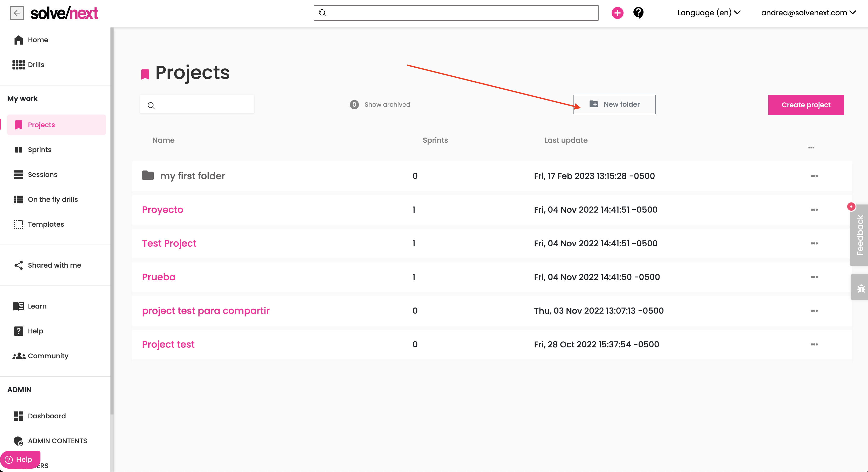
Task: Select Shared with me menu item
Action: [x=54, y=265]
